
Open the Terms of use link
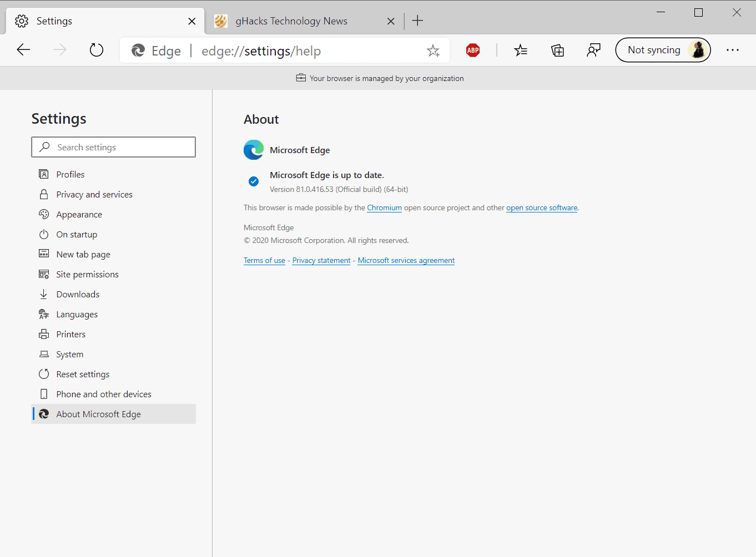coord(264,260)
